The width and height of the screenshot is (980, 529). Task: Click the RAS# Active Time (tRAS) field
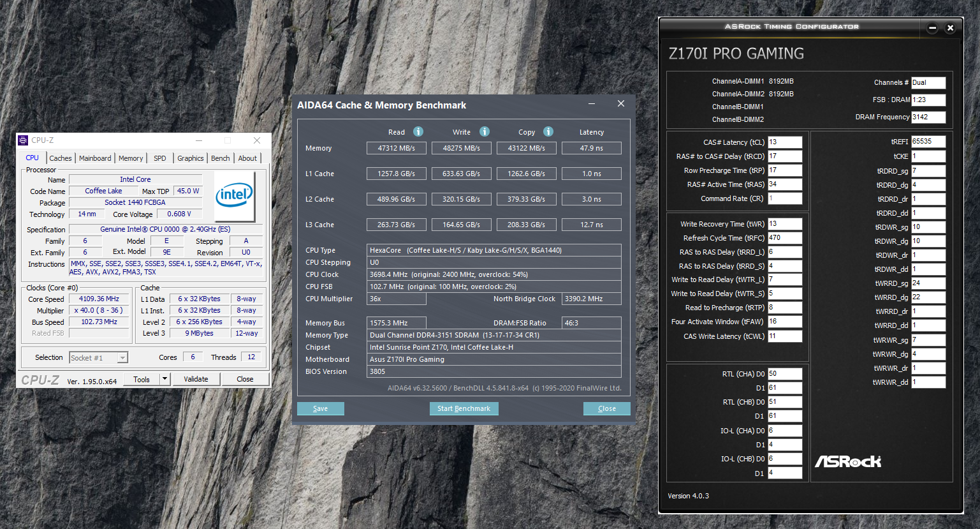click(785, 184)
